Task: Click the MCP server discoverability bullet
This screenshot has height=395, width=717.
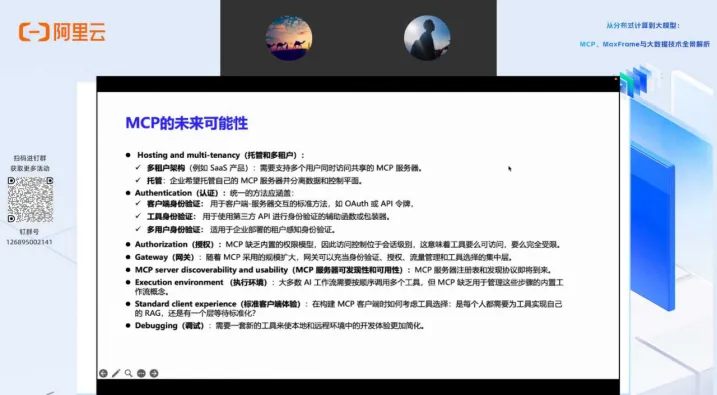Action: [339, 270]
